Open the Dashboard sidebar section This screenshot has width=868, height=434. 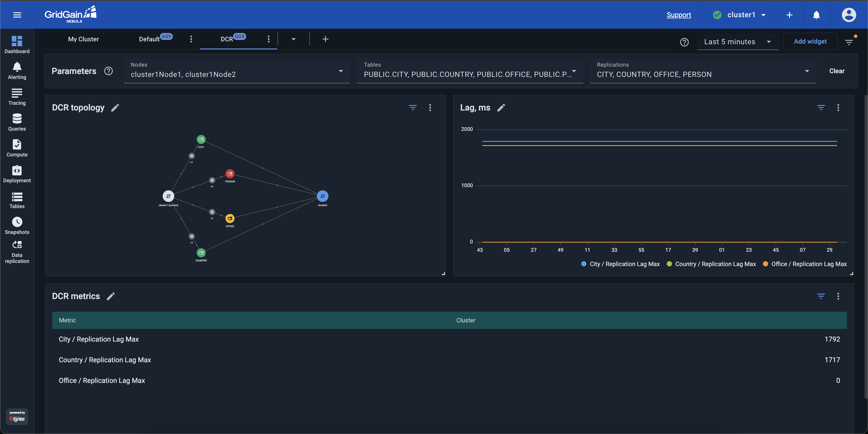tap(17, 45)
